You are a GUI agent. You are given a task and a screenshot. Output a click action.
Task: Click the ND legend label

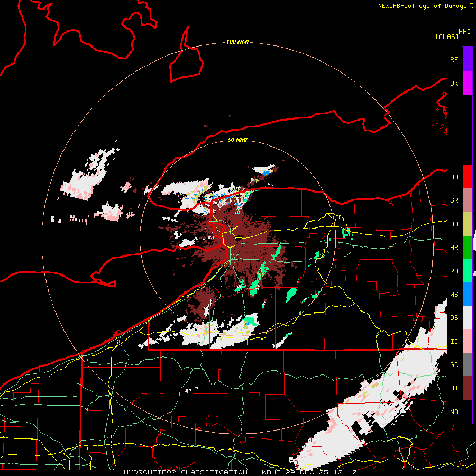click(454, 412)
